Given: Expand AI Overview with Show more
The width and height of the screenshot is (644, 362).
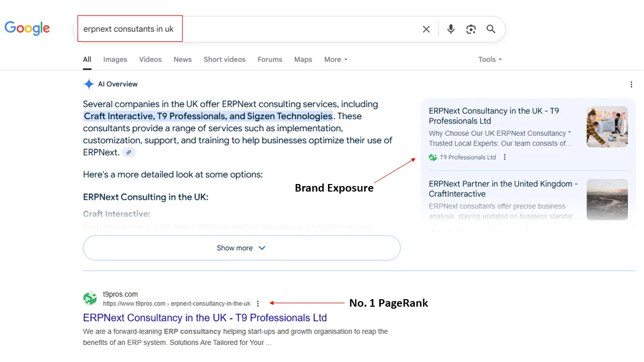Looking at the screenshot, I should tap(242, 248).
